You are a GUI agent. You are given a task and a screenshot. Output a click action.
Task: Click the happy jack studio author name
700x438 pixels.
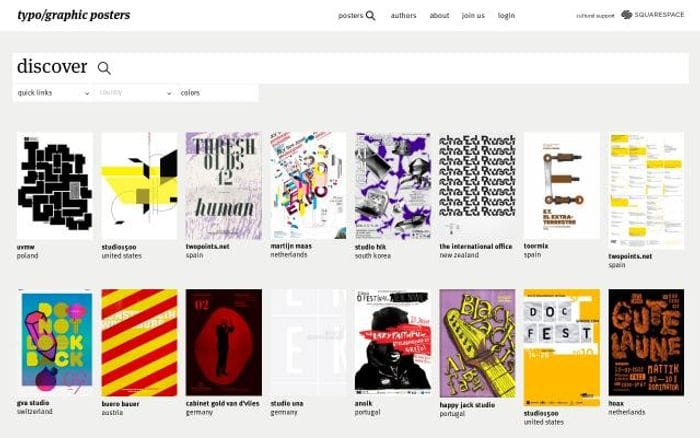[467, 405]
